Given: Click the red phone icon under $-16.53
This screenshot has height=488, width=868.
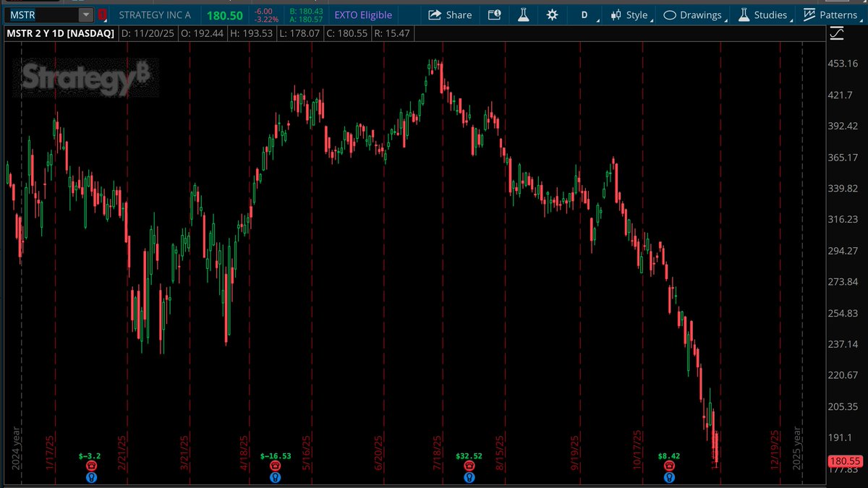Looking at the screenshot, I should pos(276,466).
